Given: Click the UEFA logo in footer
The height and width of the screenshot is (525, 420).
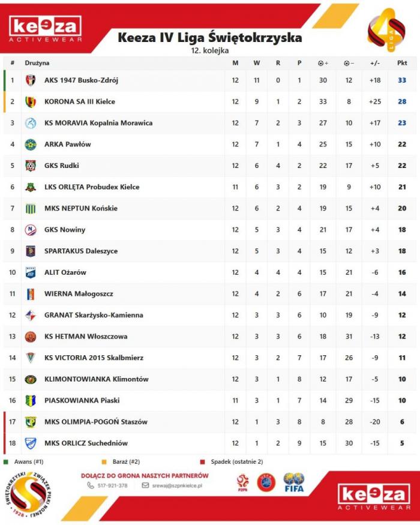Looking at the screenshot, I should 266,482.
